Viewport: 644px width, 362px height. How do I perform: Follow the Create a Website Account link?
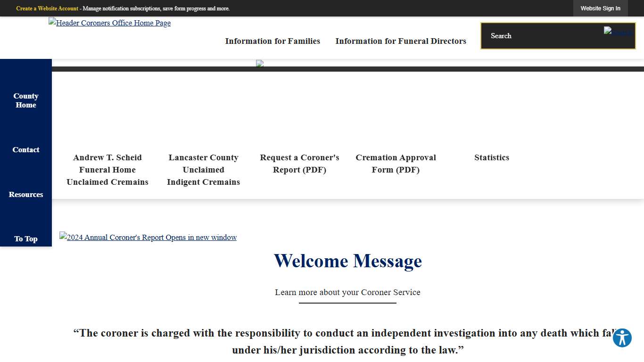(47, 8)
